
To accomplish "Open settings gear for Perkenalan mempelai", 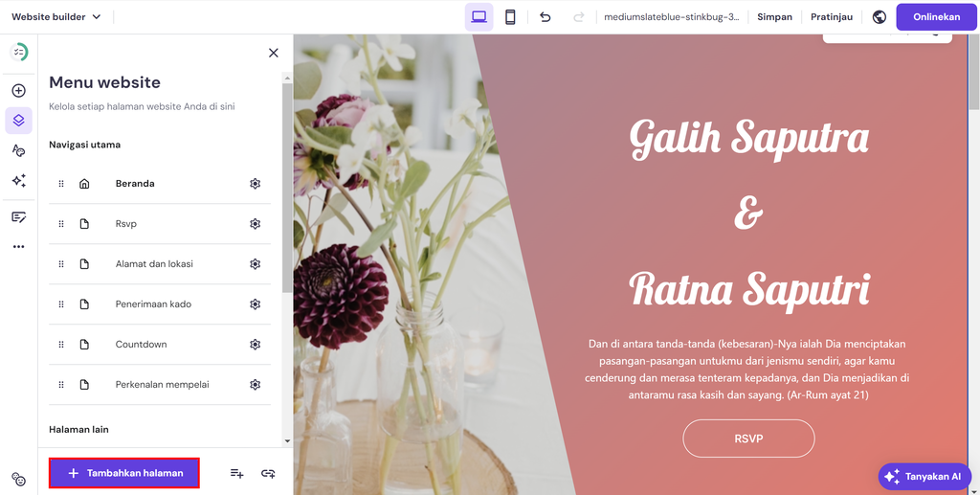I will pos(255,384).
